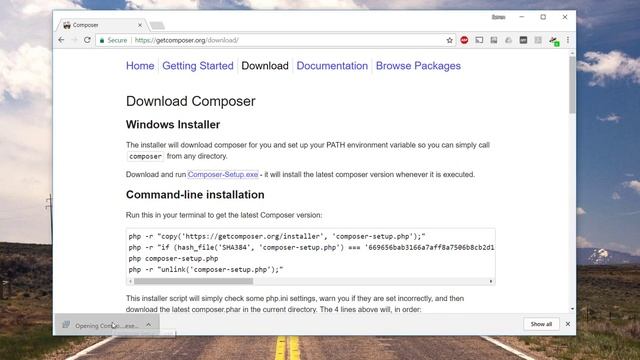Viewport: 640px width, 360px height.
Task: Open the red Adblock extension icon
Action: [x=464, y=40]
